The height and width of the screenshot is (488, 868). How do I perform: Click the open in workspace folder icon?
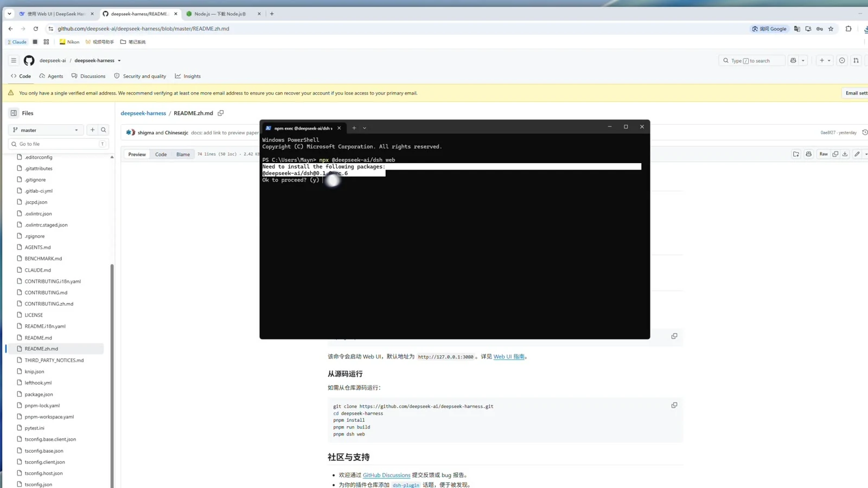point(796,154)
